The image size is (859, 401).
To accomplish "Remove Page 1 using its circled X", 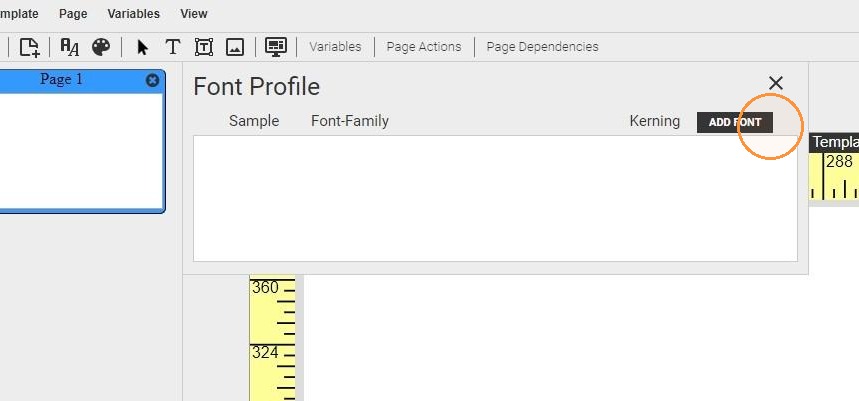I will (152, 81).
